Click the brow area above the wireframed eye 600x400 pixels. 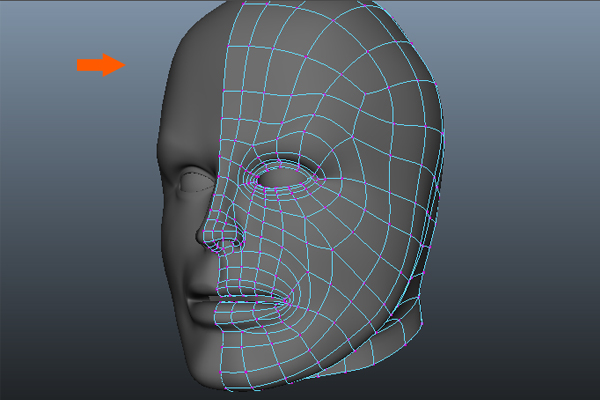(290, 145)
